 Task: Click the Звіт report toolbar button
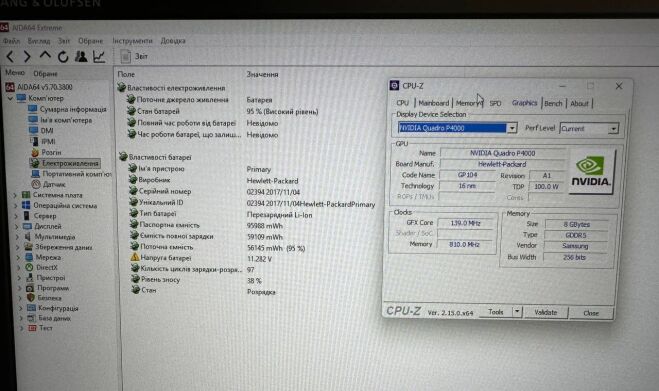point(134,56)
